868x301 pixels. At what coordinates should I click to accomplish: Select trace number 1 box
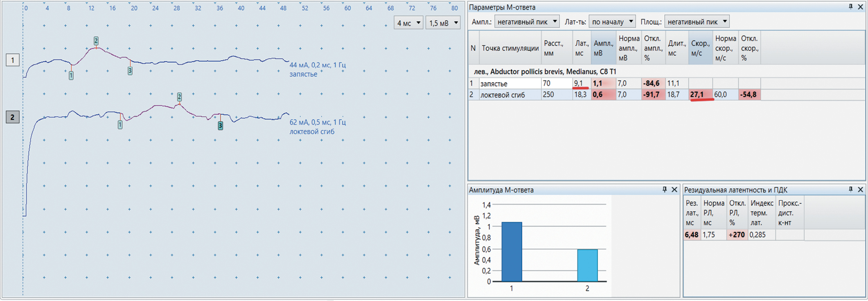point(12,60)
